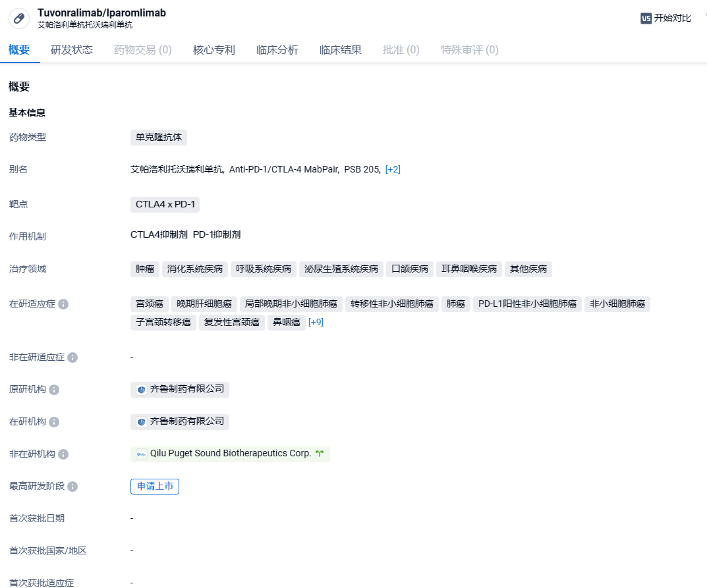Open info icon next to 非在研机构

coord(63,454)
